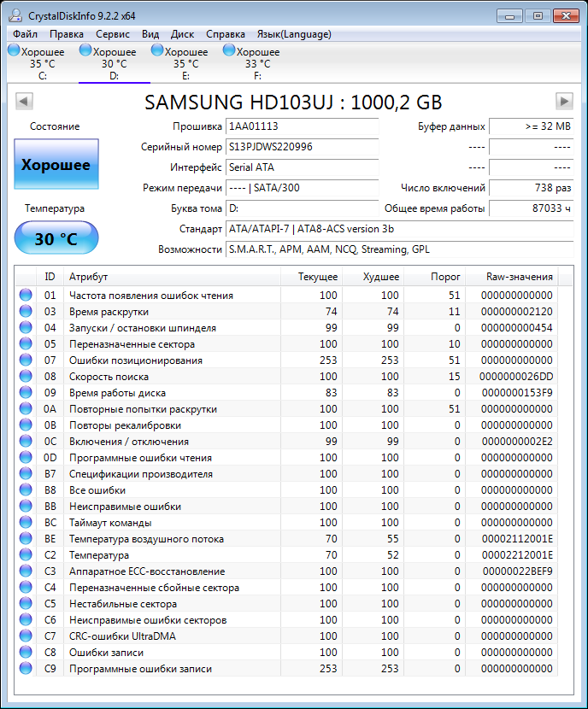588x709 pixels.
Task: Open the Сервис menu
Action: coord(113,34)
